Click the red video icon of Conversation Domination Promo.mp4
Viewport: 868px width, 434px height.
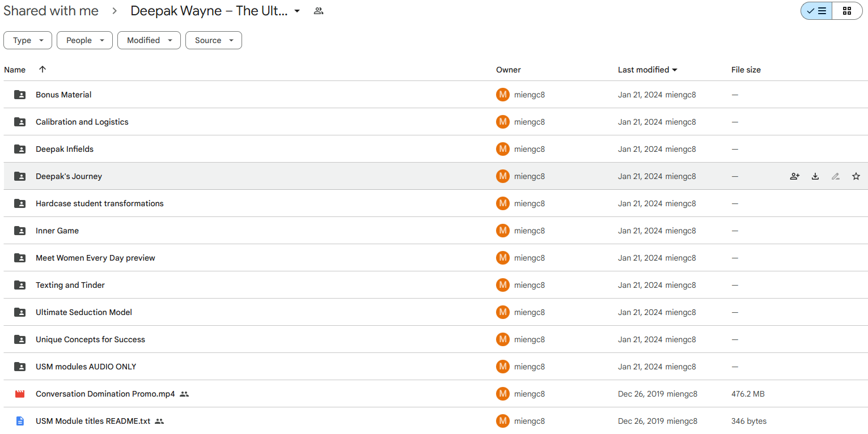point(20,394)
